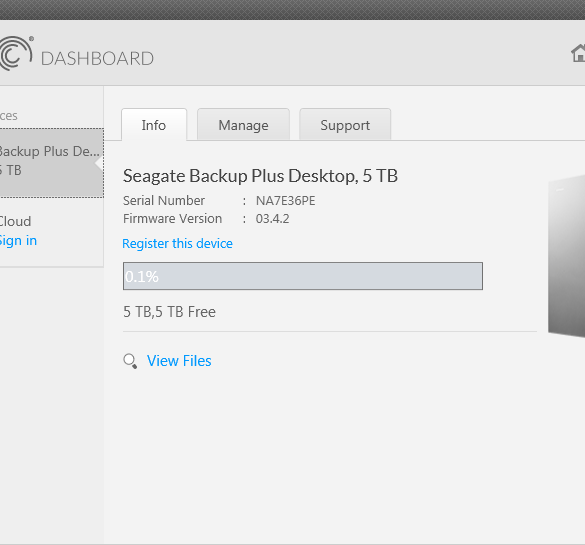Click the Seagate Backup Plus Desktop heading
The image size is (585, 545).
point(260,176)
